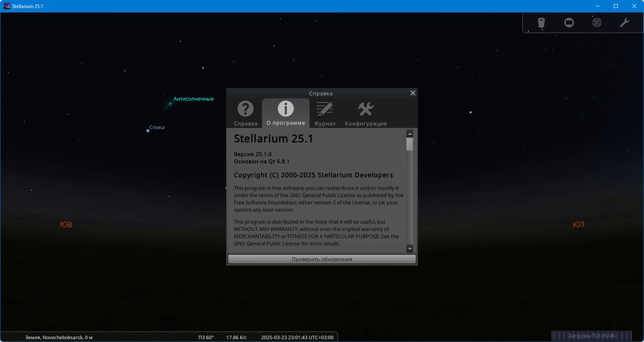Open the Справка tab label
The height and width of the screenshot is (342, 644).
[245, 124]
